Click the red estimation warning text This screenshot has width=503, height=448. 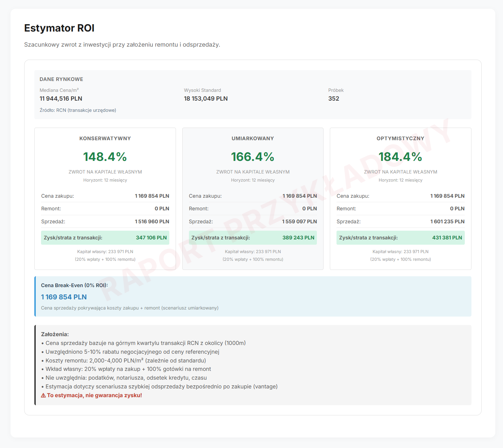[94, 395]
